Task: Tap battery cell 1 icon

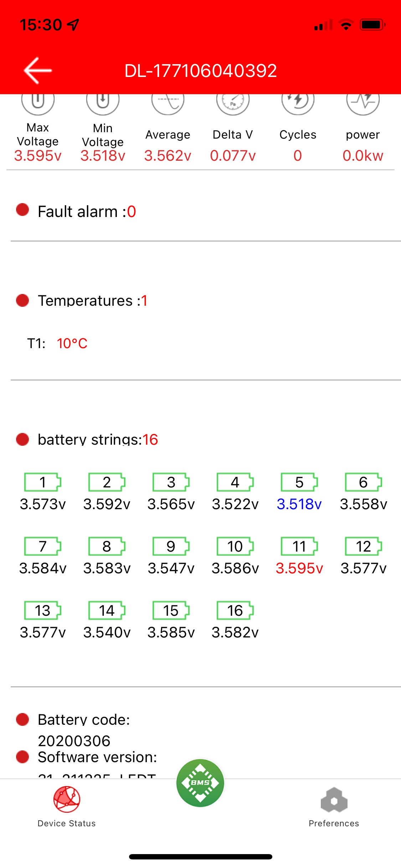Action: click(x=42, y=482)
